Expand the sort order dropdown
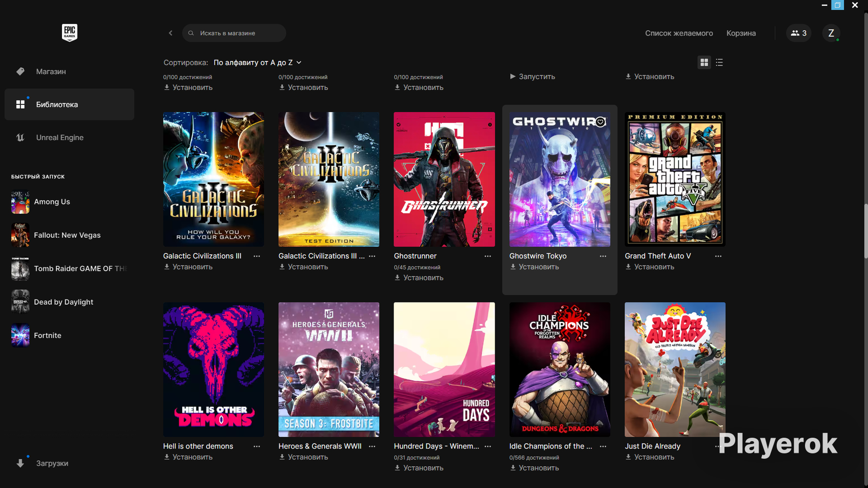The width and height of the screenshot is (868, 488). (257, 62)
